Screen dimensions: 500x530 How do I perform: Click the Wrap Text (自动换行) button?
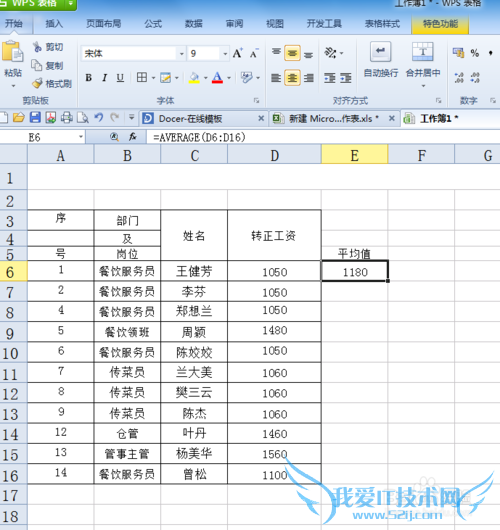pos(381,59)
